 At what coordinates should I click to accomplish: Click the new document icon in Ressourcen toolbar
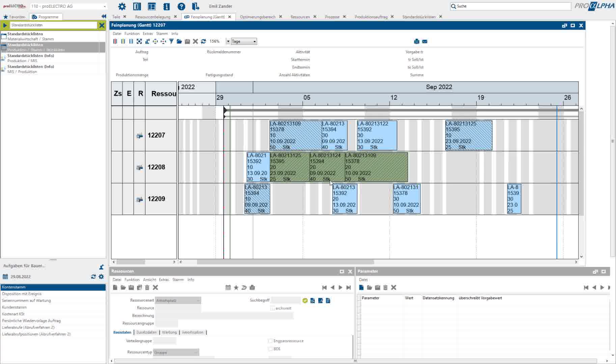click(115, 287)
